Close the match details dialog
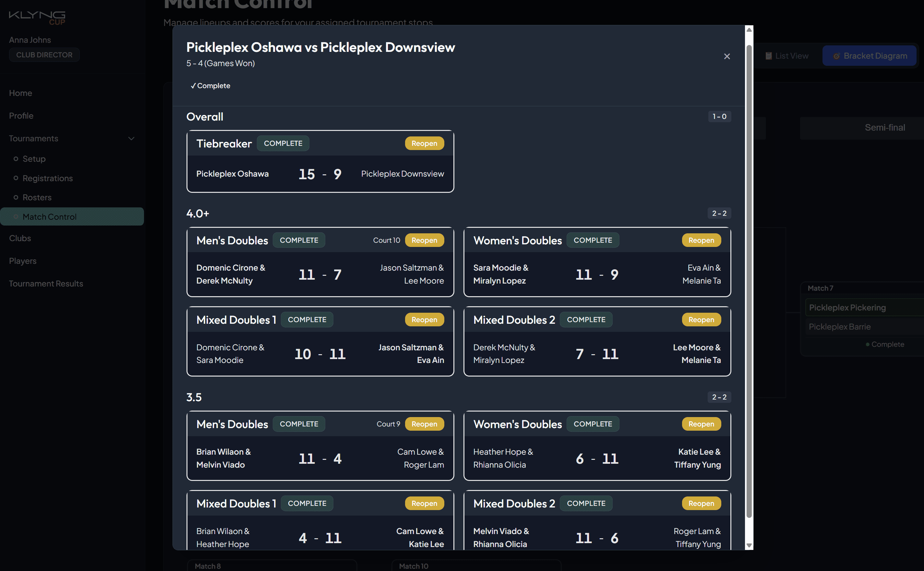 tap(726, 56)
